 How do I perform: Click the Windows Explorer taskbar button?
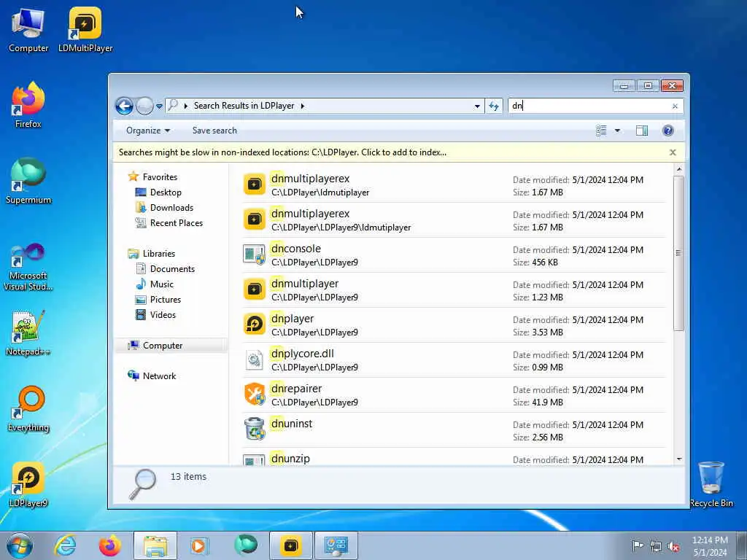click(x=155, y=545)
